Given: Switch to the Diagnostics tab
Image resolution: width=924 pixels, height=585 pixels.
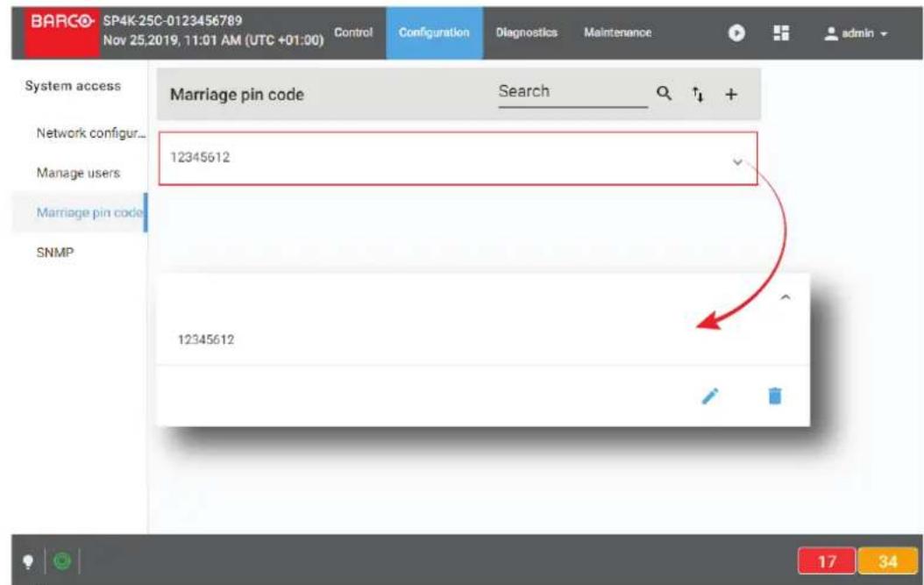Looking at the screenshot, I should point(526,32).
